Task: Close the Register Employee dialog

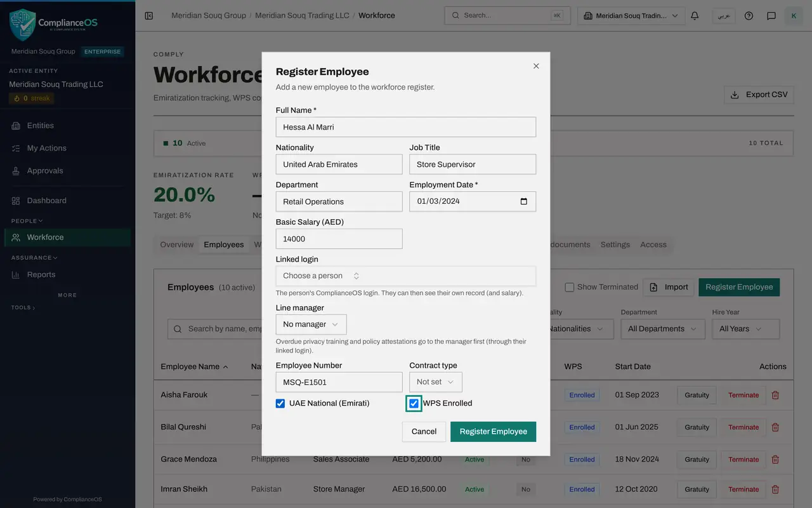Action: tap(536, 66)
